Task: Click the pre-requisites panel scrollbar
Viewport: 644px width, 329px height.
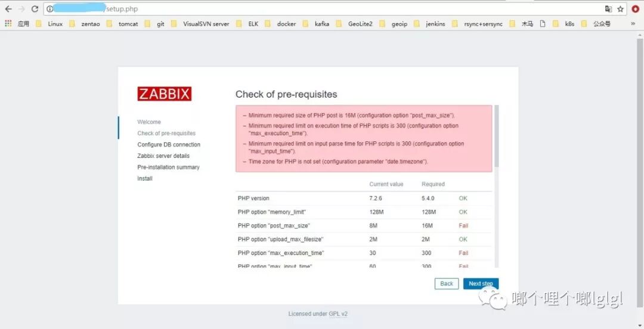Action: [497, 135]
